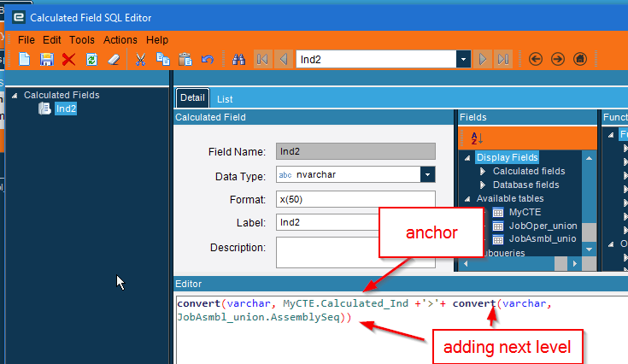Cut with the scissors icon

tap(140, 60)
